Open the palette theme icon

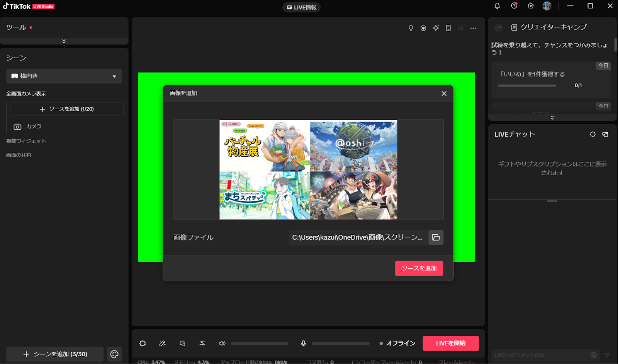[x=114, y=354]
